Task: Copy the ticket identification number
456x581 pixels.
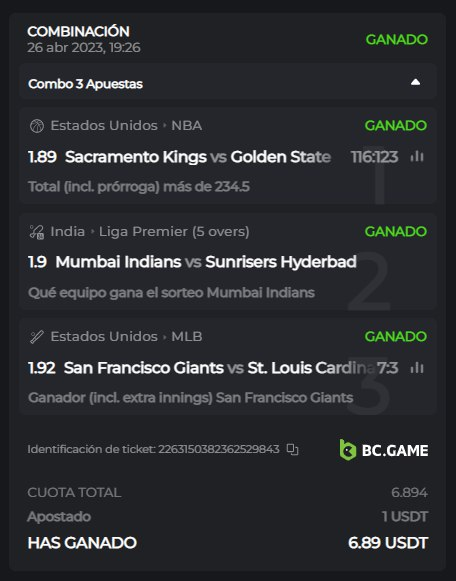Action: (x=292, y=449)
